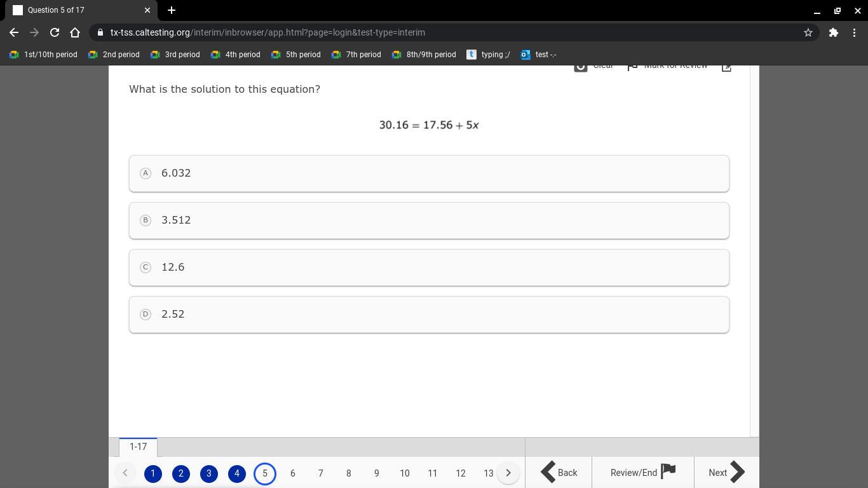Screen dimensions: 868x488
Task: Navigate to question 9
Action: 377,473
